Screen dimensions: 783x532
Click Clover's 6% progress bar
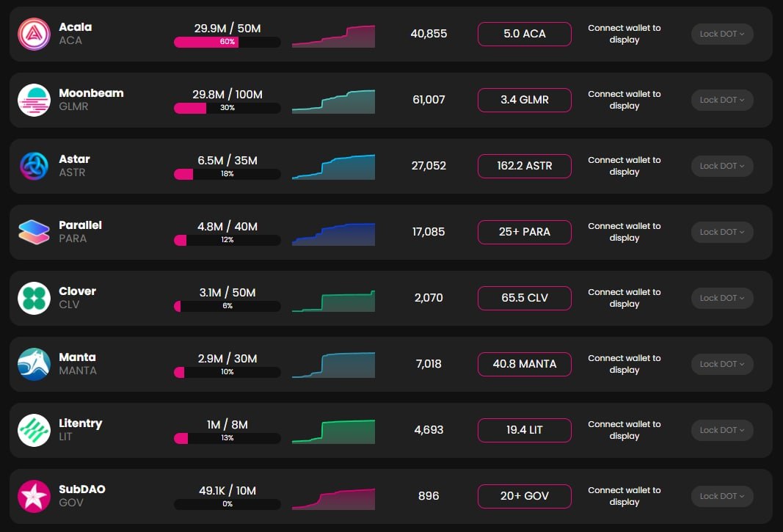point(227,306)
